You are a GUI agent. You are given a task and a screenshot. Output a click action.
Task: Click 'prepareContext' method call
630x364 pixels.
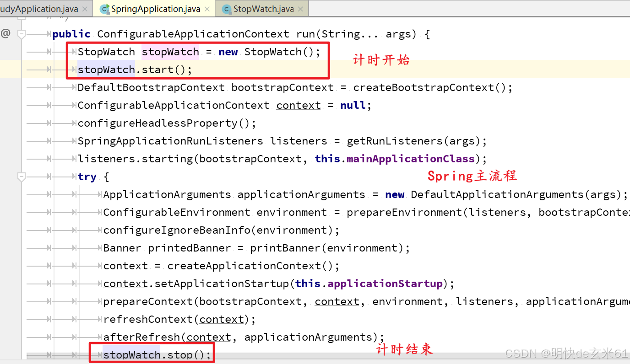pos(148,302)
